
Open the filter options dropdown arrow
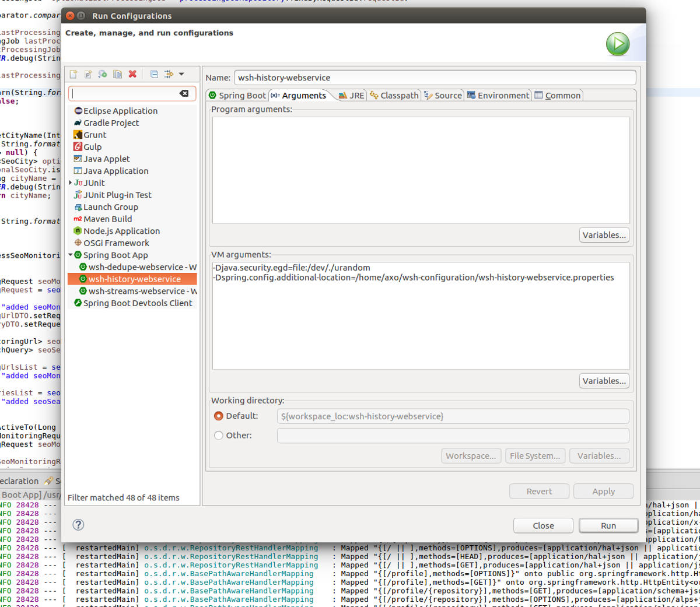(181, 74)
